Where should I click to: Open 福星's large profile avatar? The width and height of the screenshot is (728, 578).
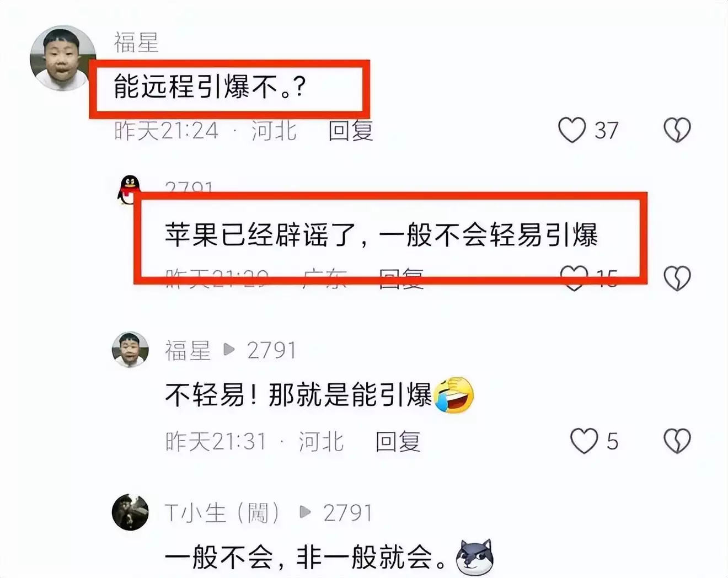tap(62, 58)
